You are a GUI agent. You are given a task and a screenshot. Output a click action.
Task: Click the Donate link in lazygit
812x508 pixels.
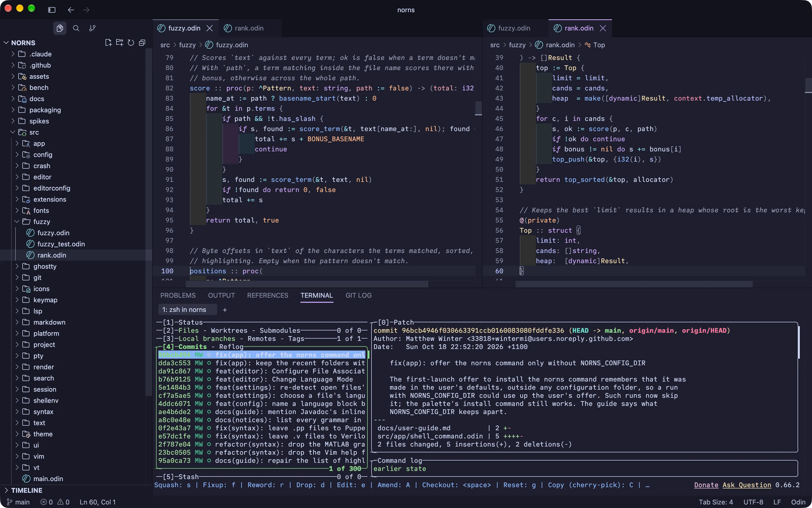coord(706,485)
